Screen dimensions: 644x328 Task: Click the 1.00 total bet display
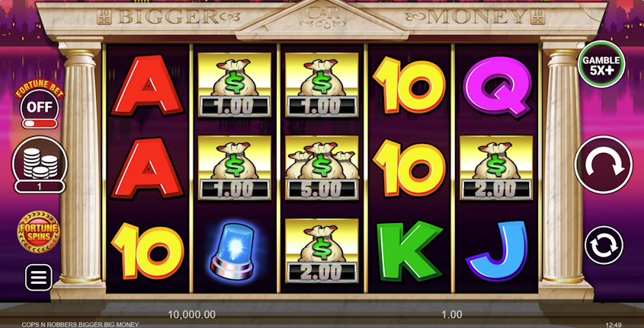tap(452, 315)
